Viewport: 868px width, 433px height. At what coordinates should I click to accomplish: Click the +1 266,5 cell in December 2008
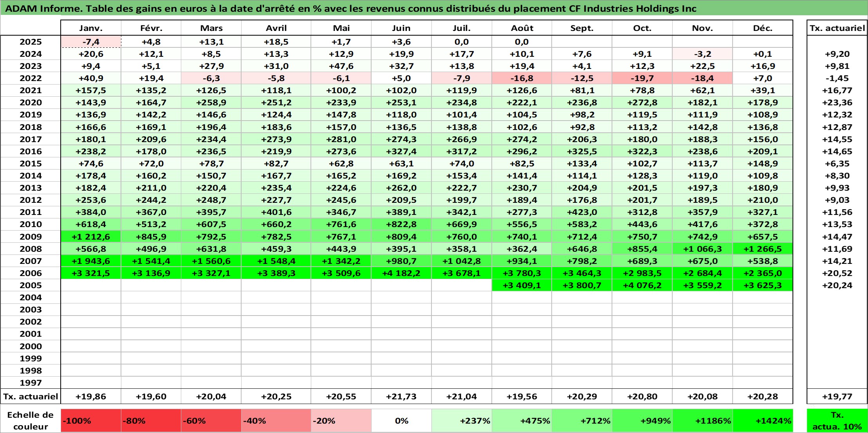pyautogui.click(x=763, y=249)
